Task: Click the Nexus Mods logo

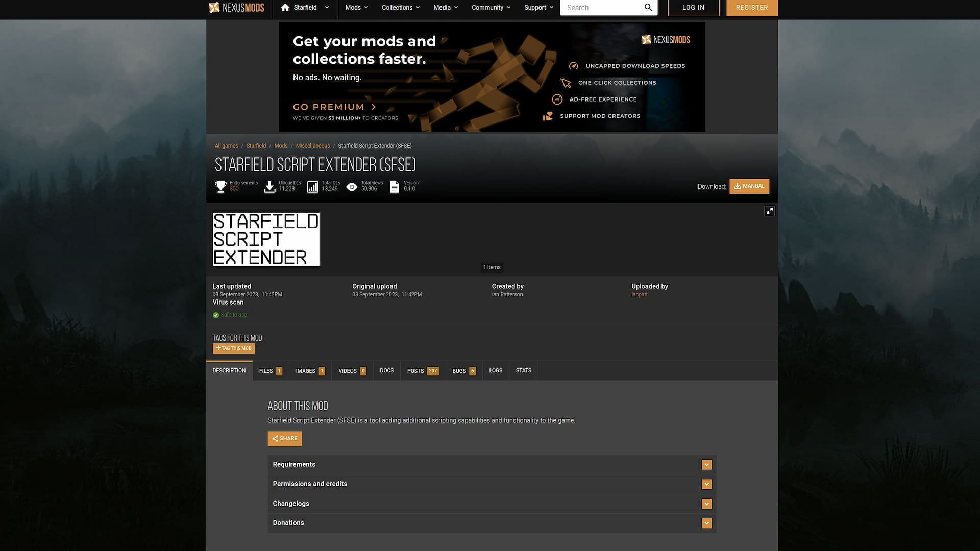Action: tap(236, 8)
